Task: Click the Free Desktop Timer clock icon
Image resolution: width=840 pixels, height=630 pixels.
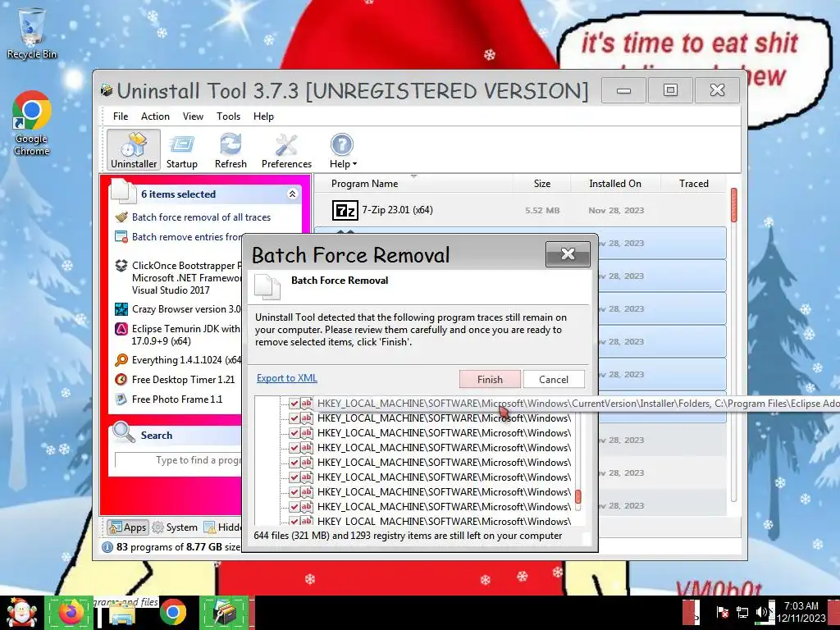Action: point(121,379)
